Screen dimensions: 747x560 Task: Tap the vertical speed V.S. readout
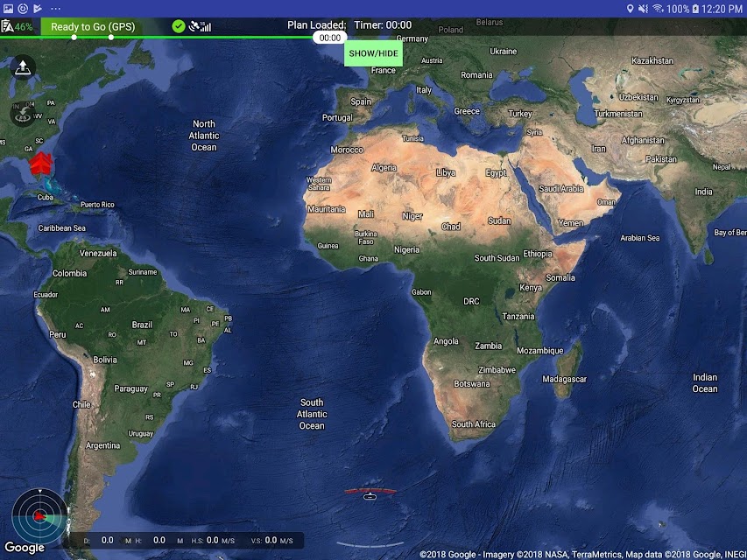click(x=272, y=541)
